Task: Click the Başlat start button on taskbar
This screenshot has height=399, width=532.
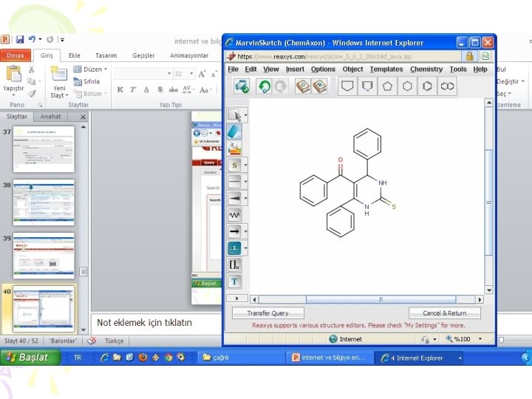Action: click(x=30, y=358)
